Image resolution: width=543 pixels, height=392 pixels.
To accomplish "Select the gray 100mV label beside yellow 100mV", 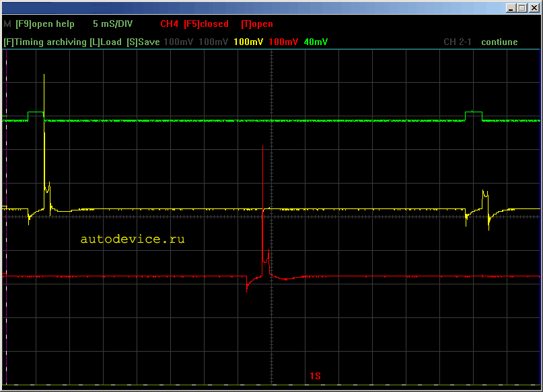I will pyautogui.click(x=213, y=42).
